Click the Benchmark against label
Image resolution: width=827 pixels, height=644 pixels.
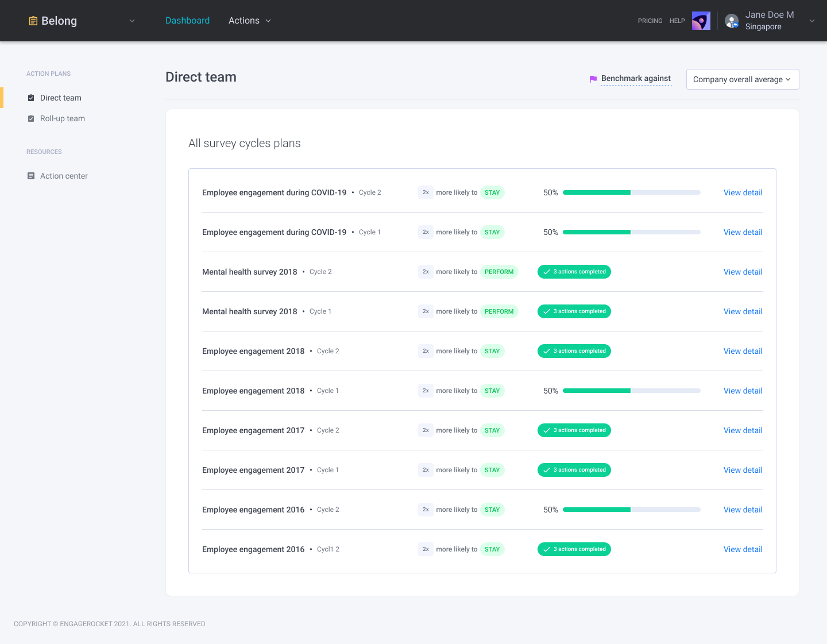(636, 79)
